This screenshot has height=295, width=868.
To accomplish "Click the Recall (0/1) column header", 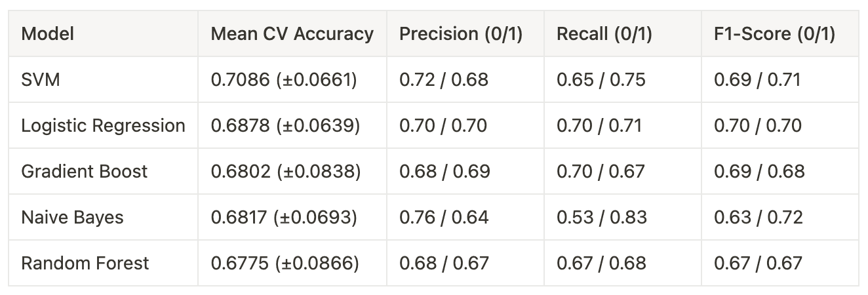I will pos(604,34).
